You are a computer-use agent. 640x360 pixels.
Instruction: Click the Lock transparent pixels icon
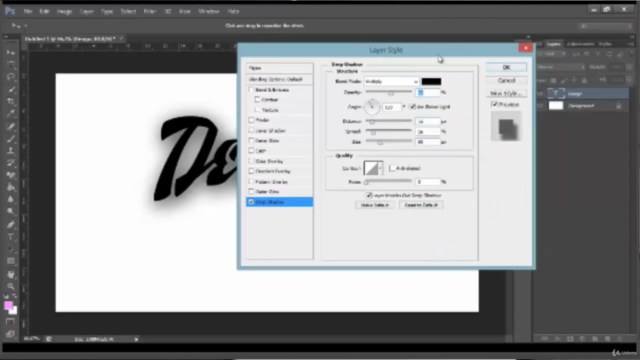tap(553, 80)
